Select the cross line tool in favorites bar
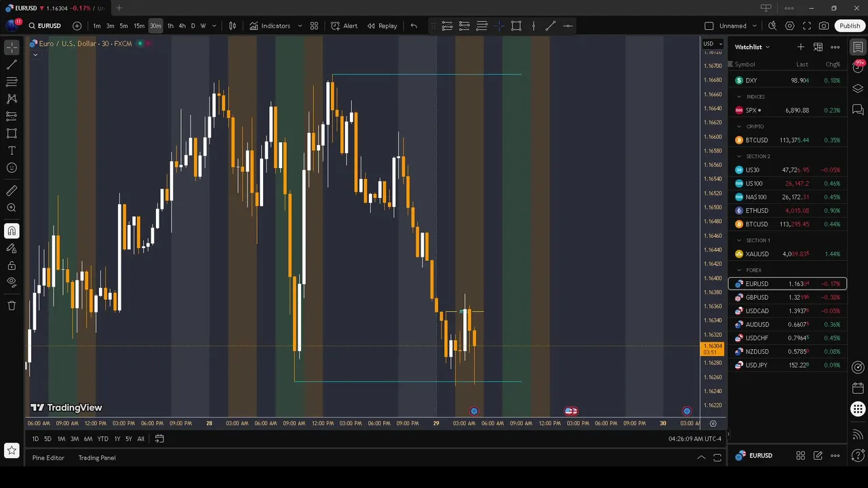 (x=499, y=26)
